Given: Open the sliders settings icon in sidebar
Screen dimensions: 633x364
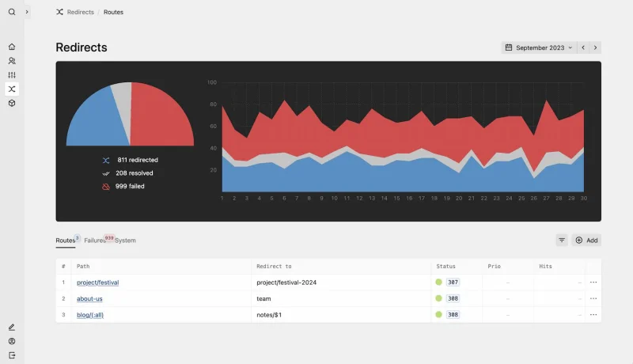Looking at the screenshot, I should (x=12, y=74).
